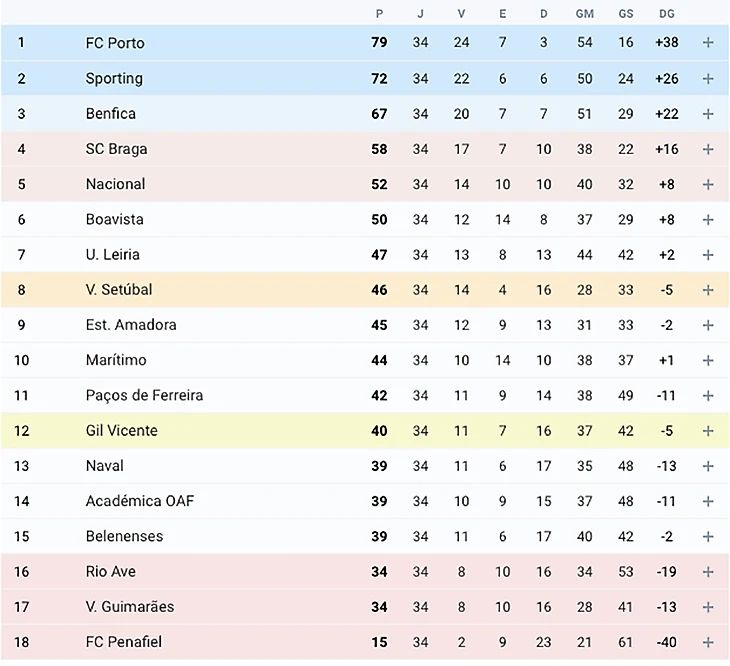The height and width of the screenshot is (666, 730).
Task: Click the P points column header
Action: click(379, 14)
